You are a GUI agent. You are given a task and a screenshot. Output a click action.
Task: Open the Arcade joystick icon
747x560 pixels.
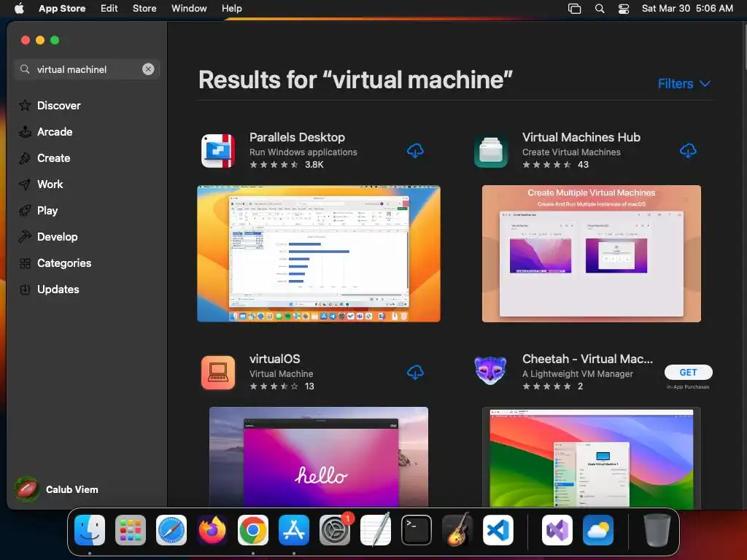click(25, 132)
